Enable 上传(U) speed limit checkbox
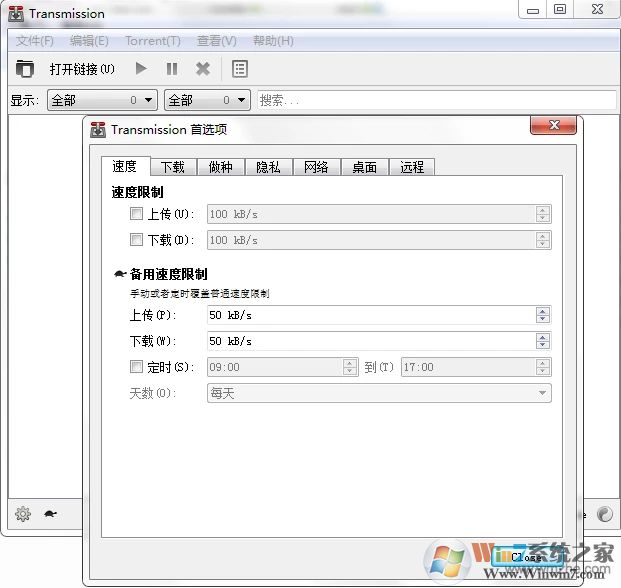This screenshot has width=621, height=588. [136, 214]
